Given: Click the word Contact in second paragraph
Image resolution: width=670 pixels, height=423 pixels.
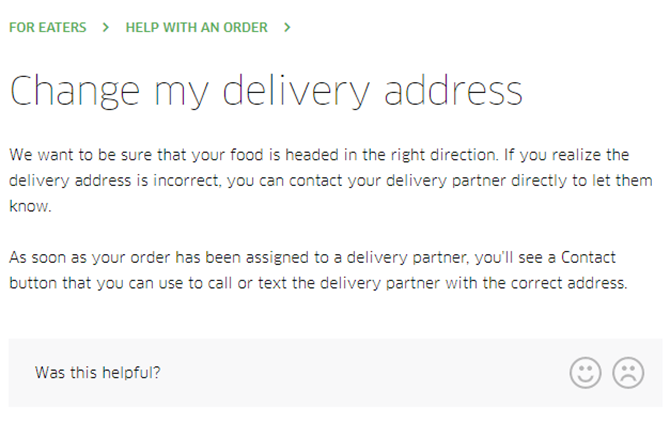Looking at the screenshot, I should pos(588,257).
